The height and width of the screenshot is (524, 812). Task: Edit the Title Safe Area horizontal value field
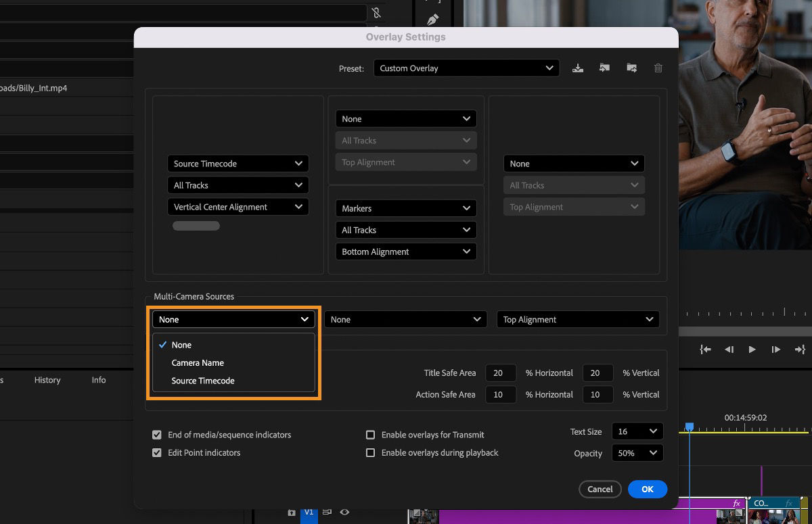click(500, 373)
